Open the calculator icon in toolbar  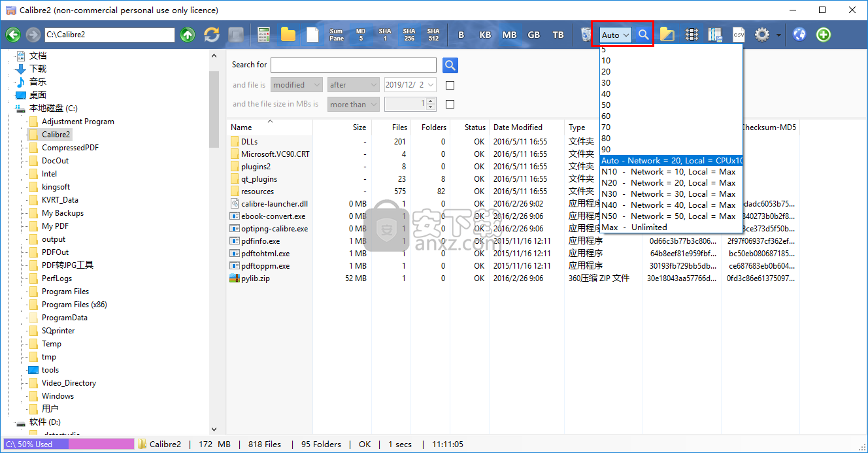(264, 35)
